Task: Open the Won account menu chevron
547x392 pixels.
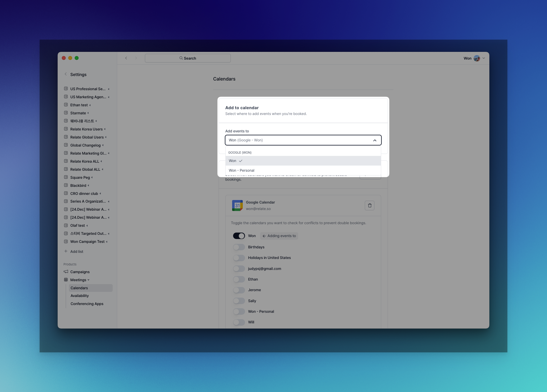Action: [484, 58]
